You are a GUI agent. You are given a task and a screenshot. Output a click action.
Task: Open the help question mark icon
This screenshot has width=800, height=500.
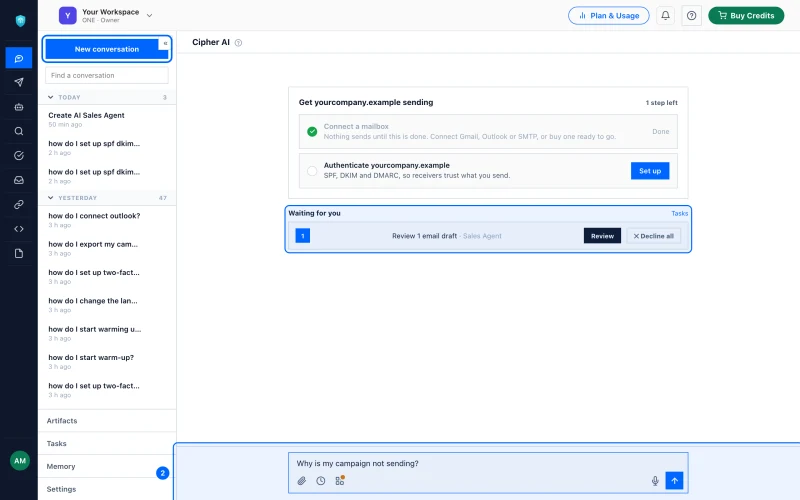click(x=691, y=15)
